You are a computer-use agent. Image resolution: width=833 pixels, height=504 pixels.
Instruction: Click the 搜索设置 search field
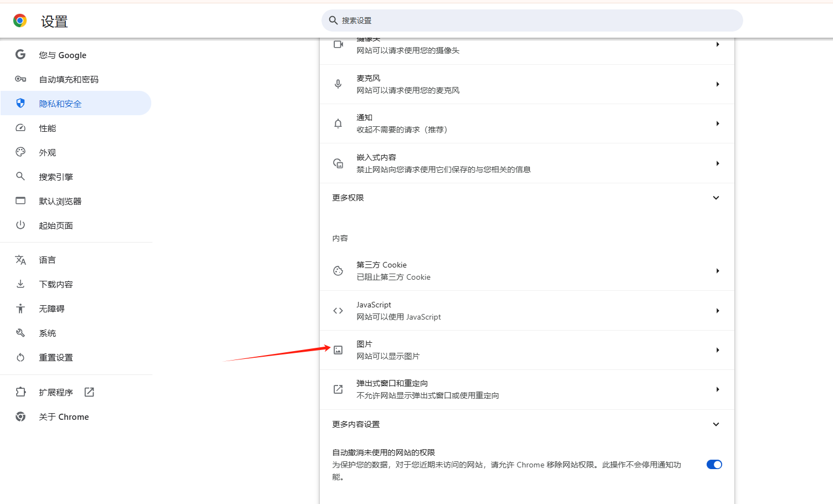(x=532, y=20)
